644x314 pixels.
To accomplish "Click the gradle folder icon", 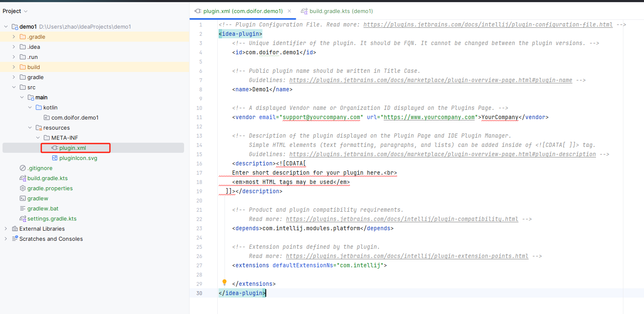I will click(x=23, y=77).
